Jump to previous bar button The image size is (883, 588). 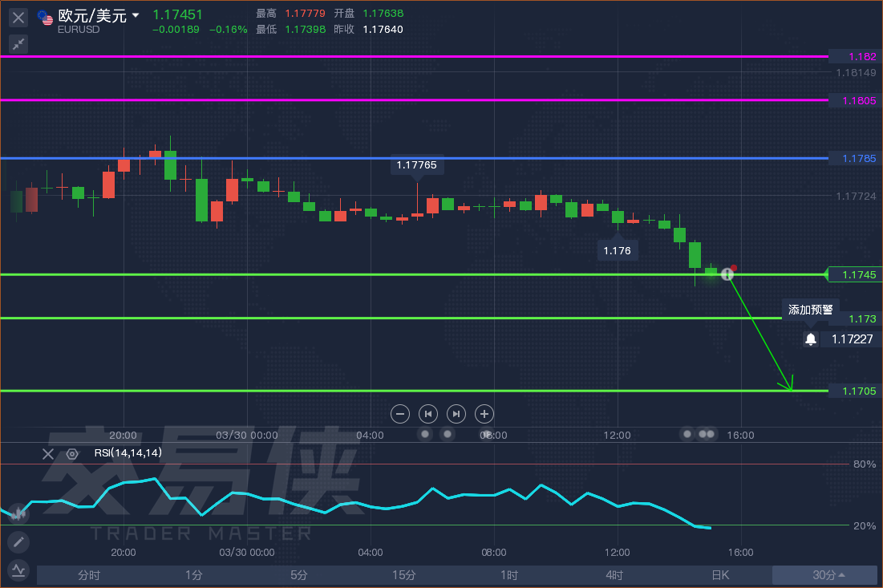pos(428,414)
